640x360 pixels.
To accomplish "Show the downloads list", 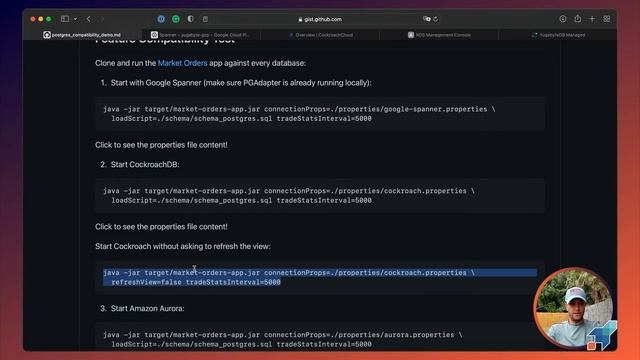I will point(562,19).
